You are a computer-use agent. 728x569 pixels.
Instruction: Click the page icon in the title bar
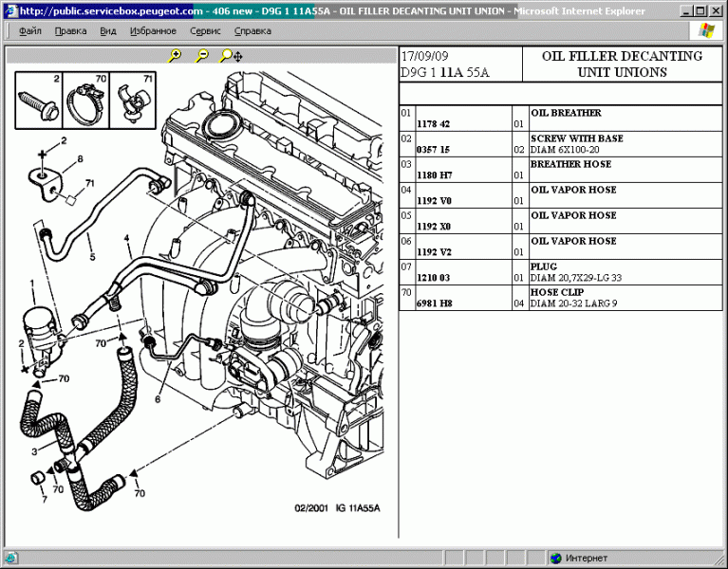coord(9,11)
